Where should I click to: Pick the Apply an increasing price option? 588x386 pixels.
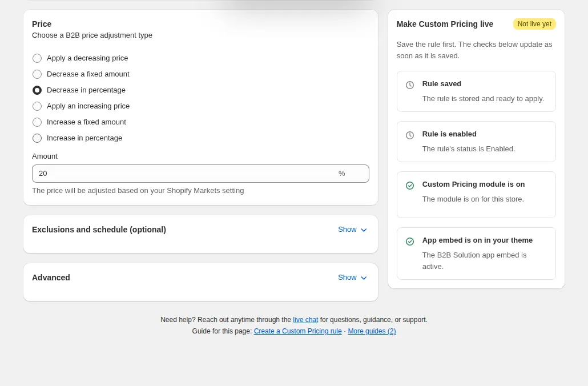pos(37,106)
